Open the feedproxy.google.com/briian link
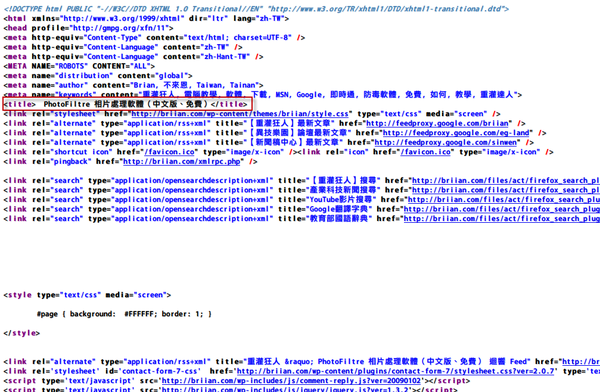 tap(437, 123)
